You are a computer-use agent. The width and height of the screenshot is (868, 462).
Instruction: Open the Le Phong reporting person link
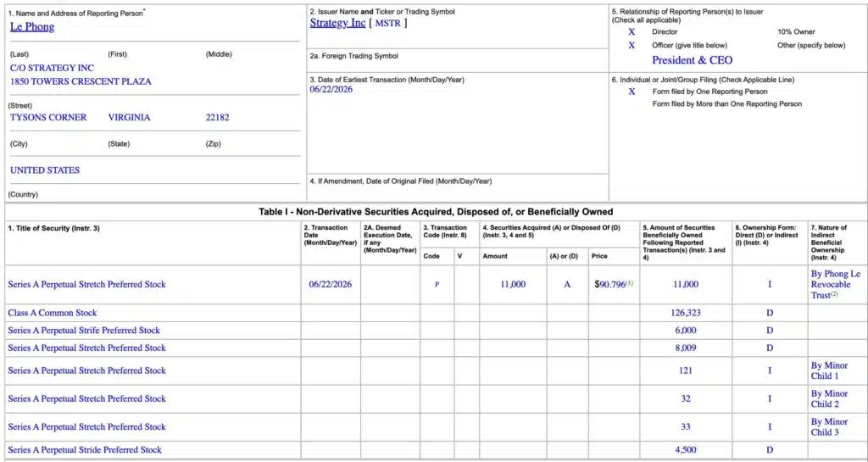point(32,26)
